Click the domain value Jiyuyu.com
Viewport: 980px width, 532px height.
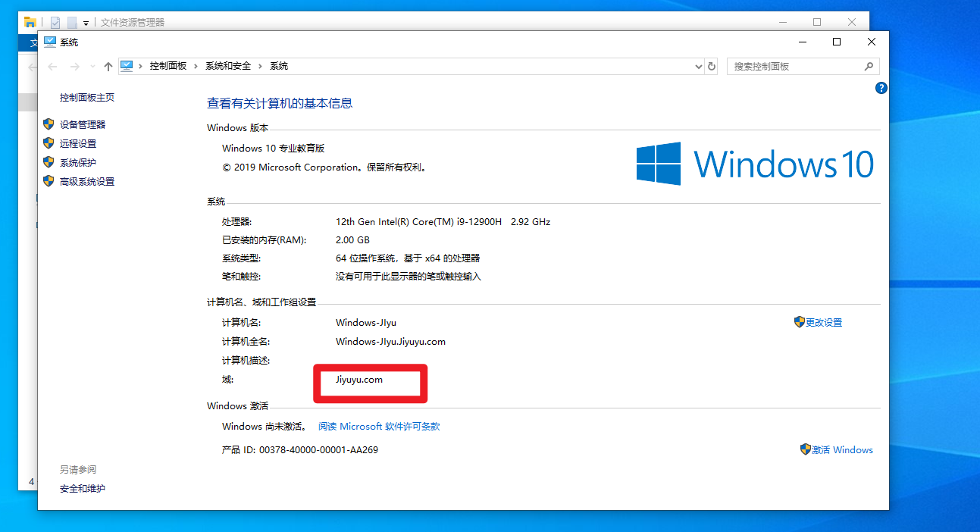click(359, 379)
